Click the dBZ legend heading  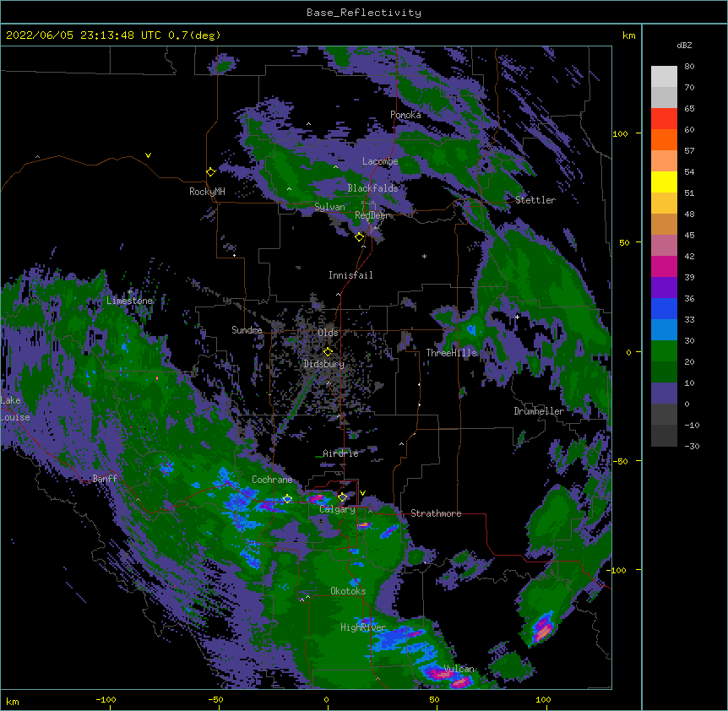(684, 46)
